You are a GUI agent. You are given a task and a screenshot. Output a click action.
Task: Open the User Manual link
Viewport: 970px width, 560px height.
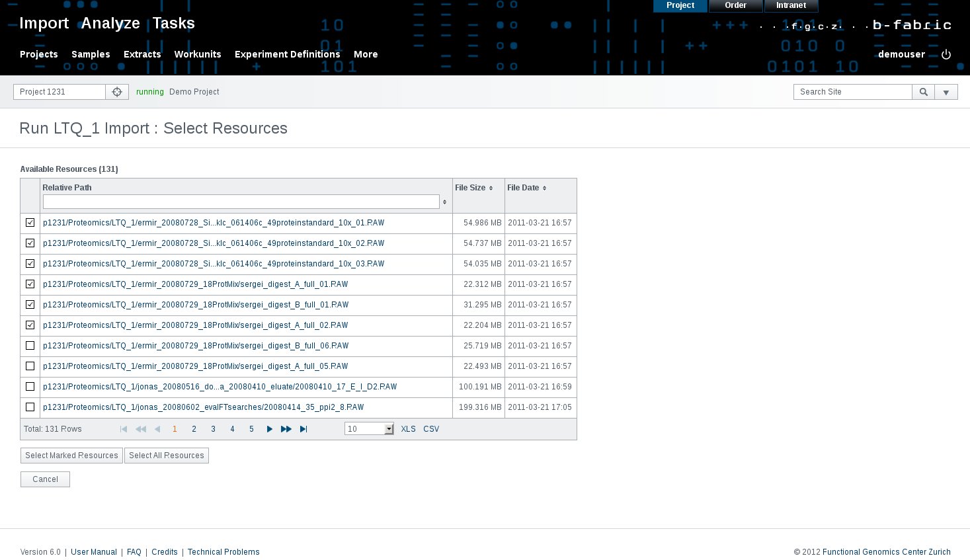[94, 552]
